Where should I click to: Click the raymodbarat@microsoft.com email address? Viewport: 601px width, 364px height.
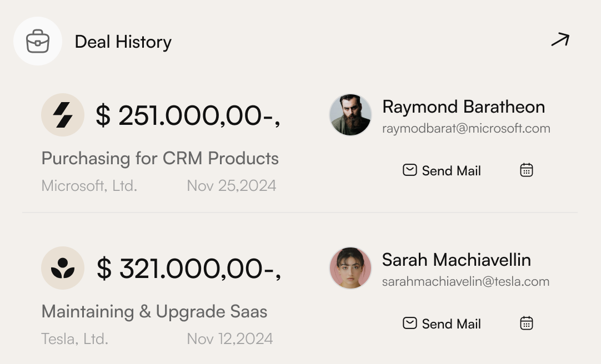coord(466,128)
